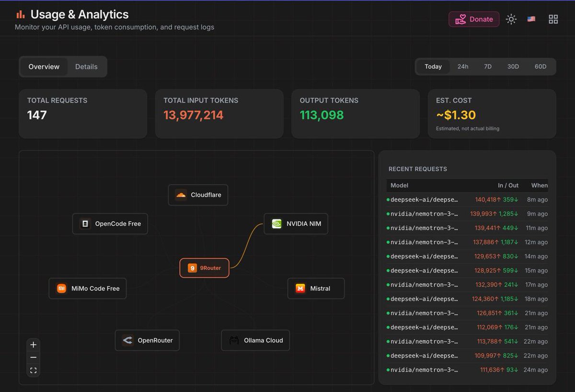Select the central 9Router node
This screenshot has width=575, height=392.
click(x=205, y=268)
